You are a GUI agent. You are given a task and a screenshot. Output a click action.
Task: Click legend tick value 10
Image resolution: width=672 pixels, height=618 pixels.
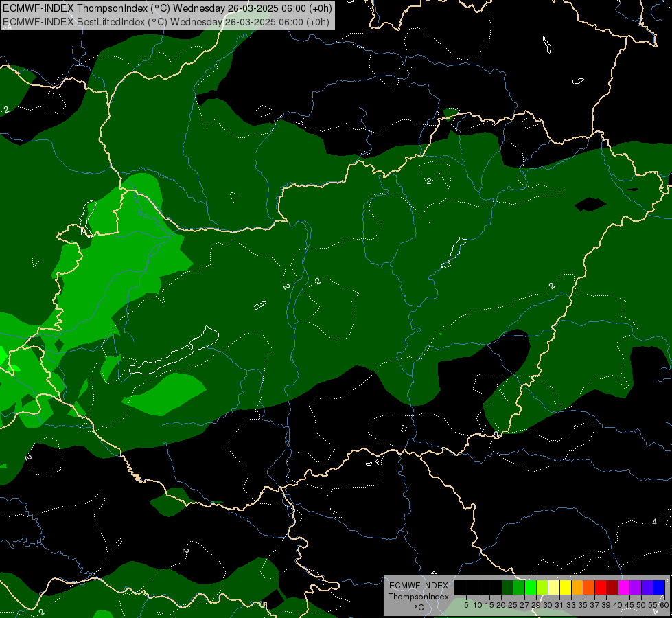(478, 605)
